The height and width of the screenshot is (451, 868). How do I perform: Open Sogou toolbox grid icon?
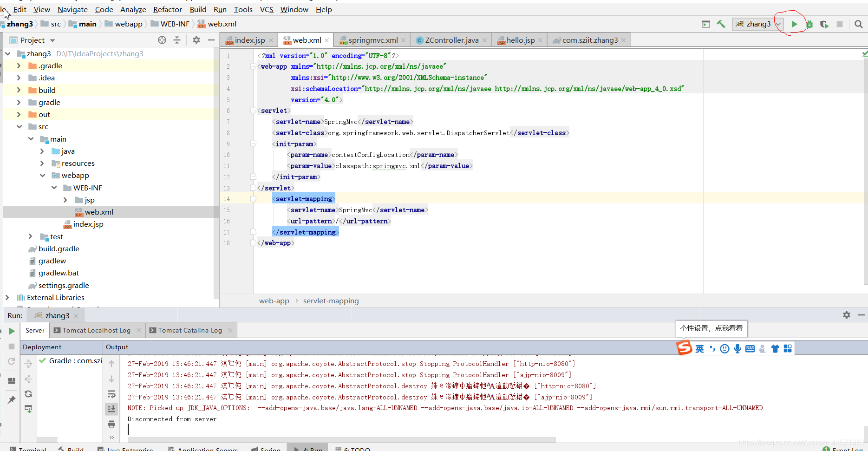pos(788,349)
